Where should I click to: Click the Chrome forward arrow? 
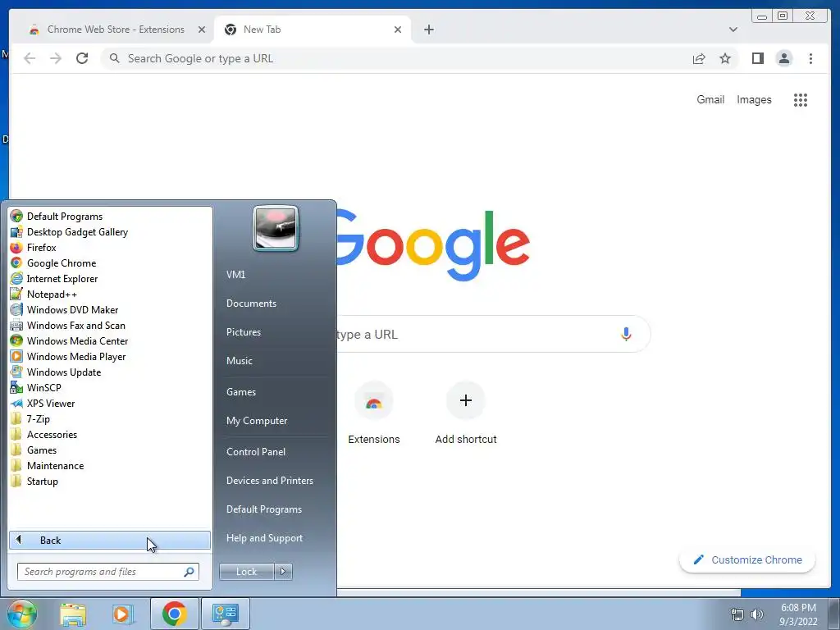[x=56, y=58]
